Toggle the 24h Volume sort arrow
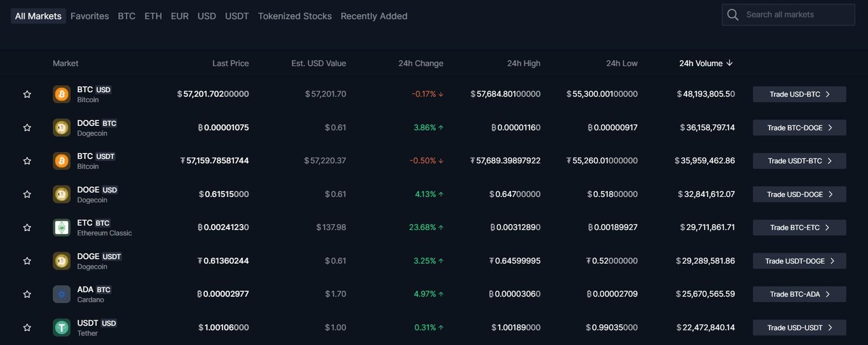Screen dimensions: 868x345 pos(730,63)
